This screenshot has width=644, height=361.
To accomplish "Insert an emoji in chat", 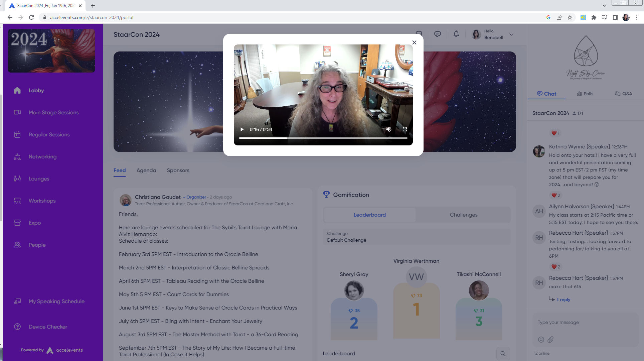I will click(541, 340).
